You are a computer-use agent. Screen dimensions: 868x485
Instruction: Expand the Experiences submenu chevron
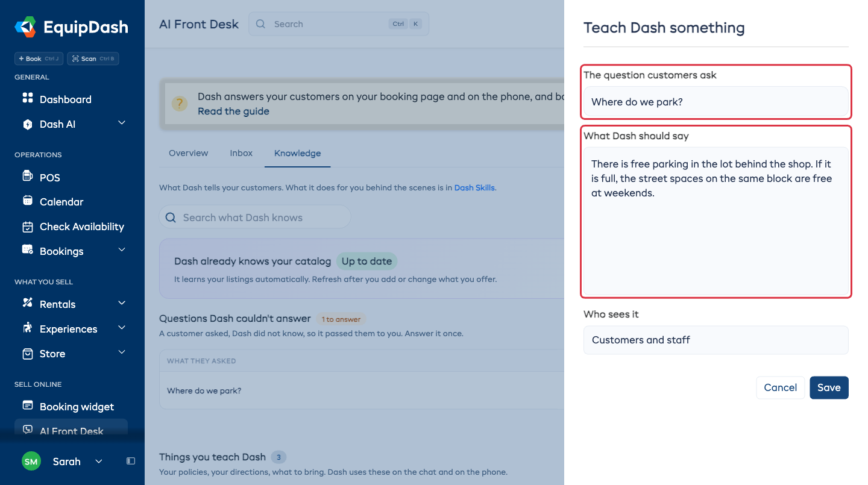pos(122,328)
